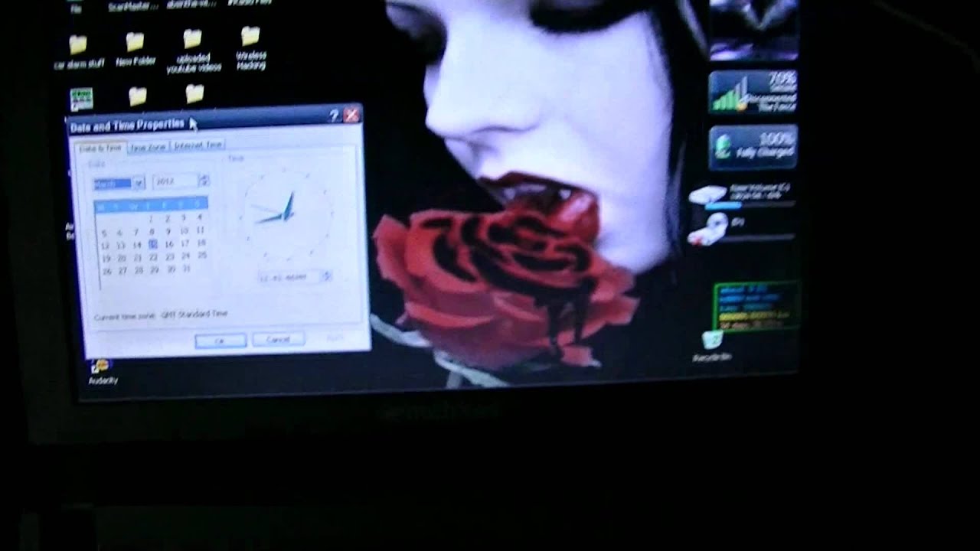Open the Recycle Bin icon

tap(712, 346)
